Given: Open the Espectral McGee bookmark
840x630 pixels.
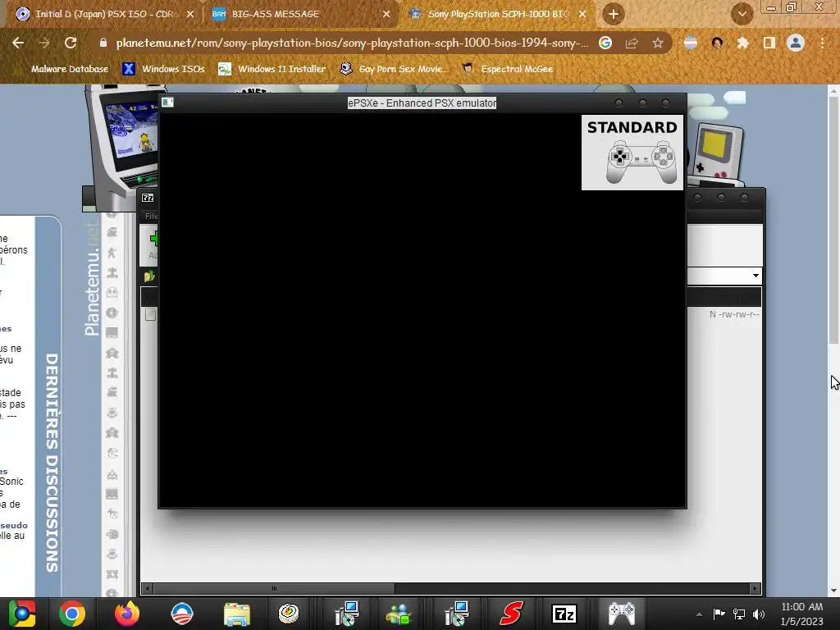Looking at the screenshot, I should (x=507, y=69).
